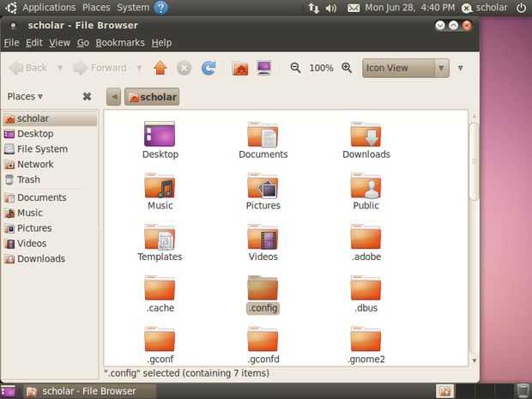Click scholar File Browser taskbar button
The width and height of the screenshot is (532, 399).
(x=90, y=391)
